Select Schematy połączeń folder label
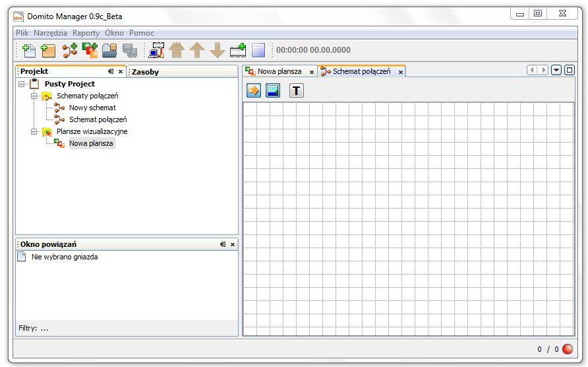Viewport: 588px width, 367px height. (x=88, y=96)
